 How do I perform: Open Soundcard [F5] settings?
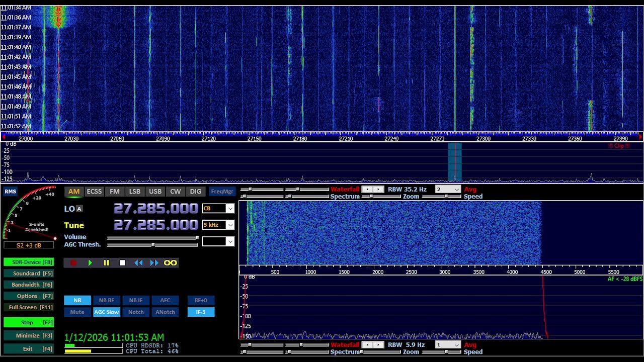tap(29, 274)
